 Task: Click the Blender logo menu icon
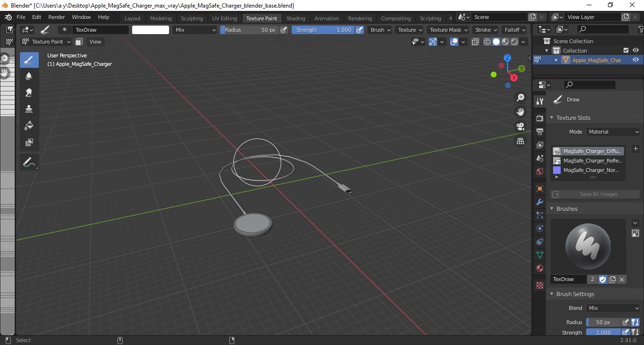(x=8, y=17)
